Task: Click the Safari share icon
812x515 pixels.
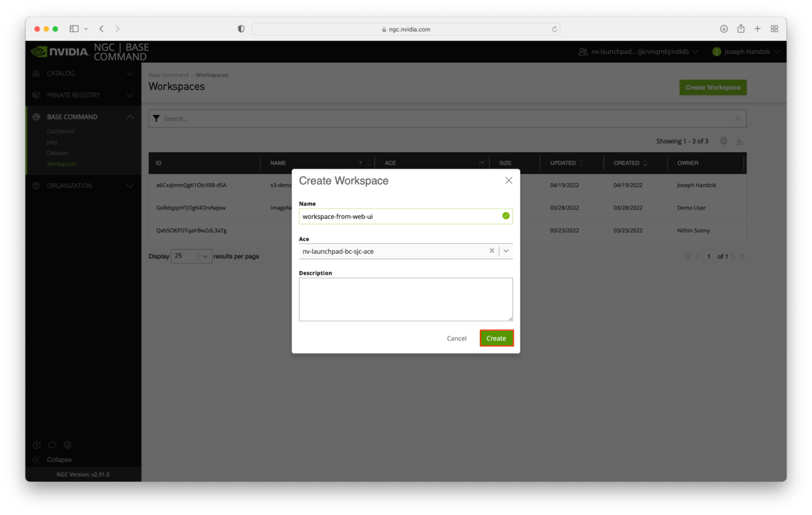Action: (x=741, y=29)
